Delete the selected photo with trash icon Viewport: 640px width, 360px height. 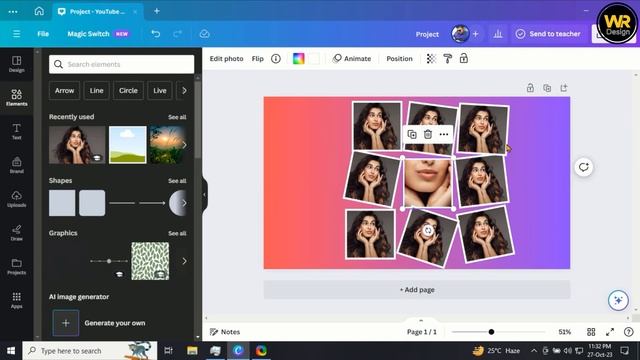click(x=428, y=134)
